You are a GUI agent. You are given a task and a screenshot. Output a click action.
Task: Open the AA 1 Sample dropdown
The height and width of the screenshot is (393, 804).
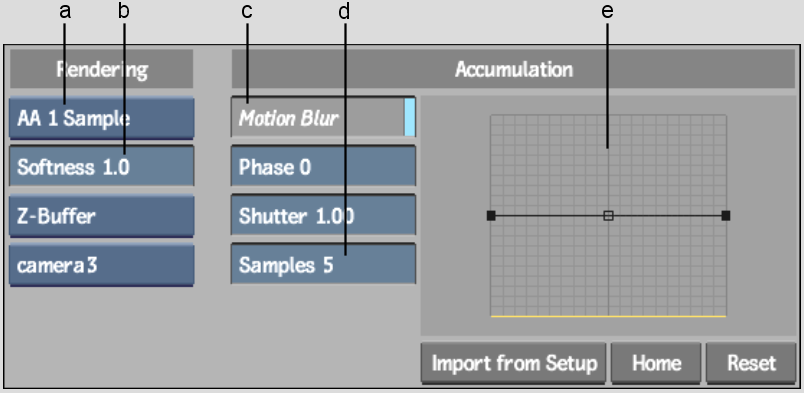102,119
